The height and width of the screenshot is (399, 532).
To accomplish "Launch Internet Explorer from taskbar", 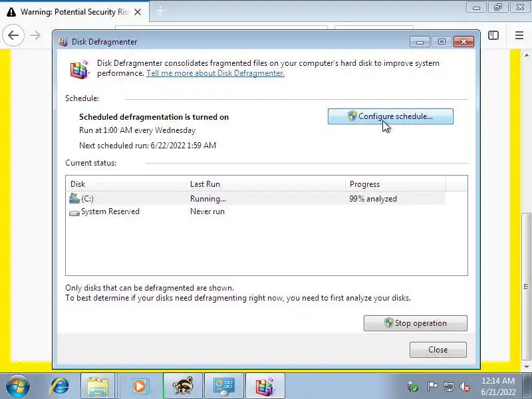I will [x=59, y=386].
